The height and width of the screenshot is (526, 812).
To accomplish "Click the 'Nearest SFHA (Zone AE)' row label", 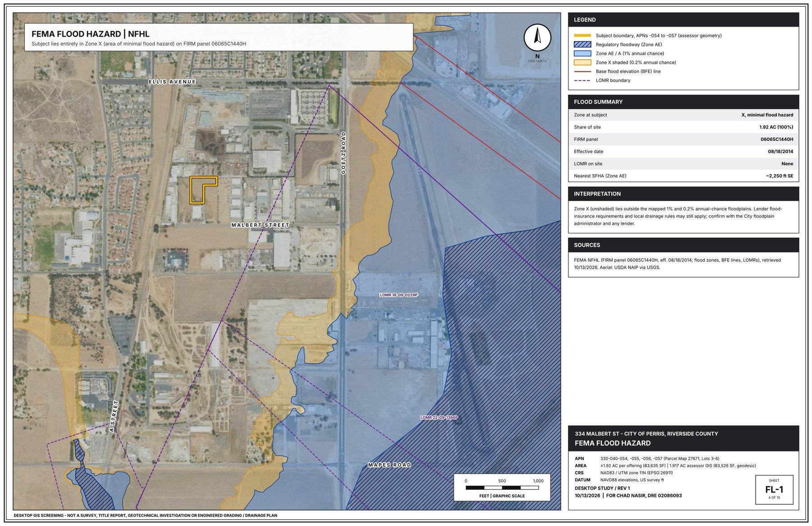I will pyautogui.click(x=600, y=176).
